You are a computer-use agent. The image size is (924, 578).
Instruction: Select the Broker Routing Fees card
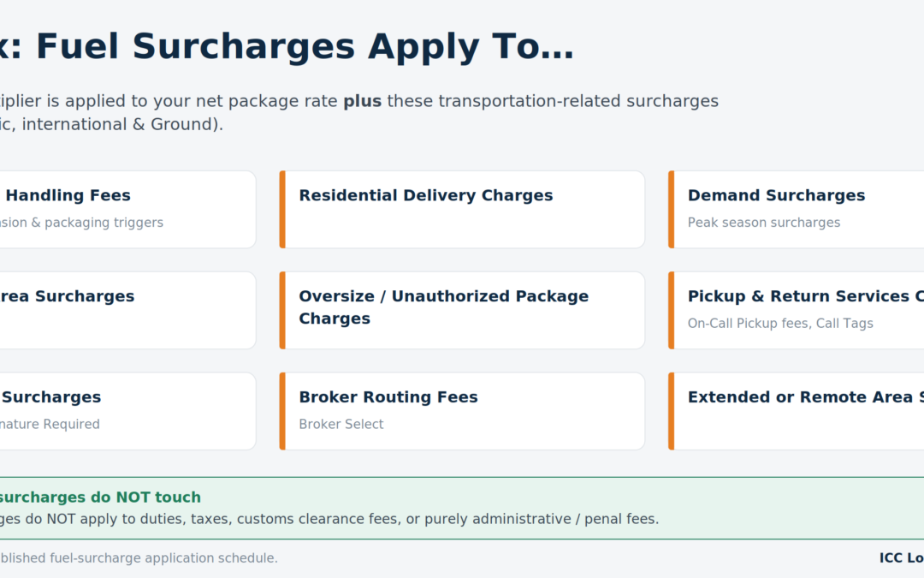click(462, 411)
